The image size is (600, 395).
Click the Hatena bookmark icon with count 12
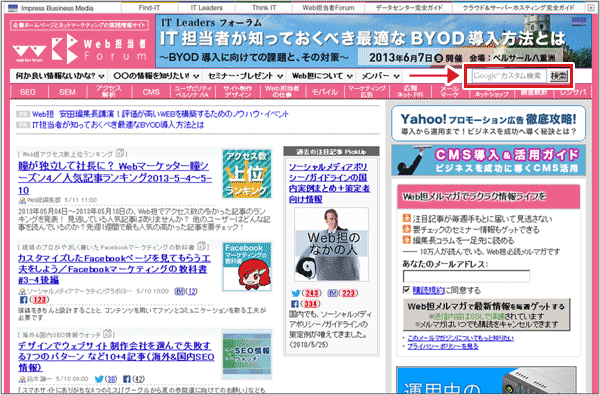[179, 291]
